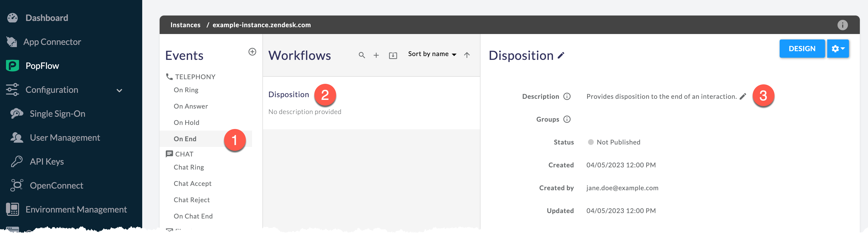This screenshot has width=868, height=246.
Task: Click the Groups info icon
Action: pyautogui.click(x=567, y=119)
